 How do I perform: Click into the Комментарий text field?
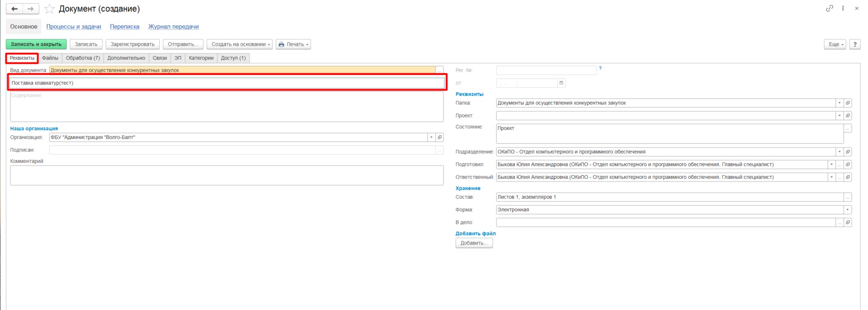(227, 176)
